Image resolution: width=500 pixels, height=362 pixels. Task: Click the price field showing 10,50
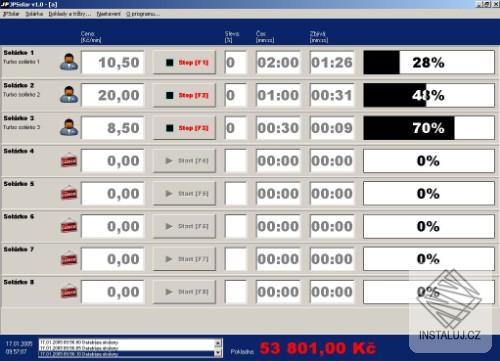point(113,62)
